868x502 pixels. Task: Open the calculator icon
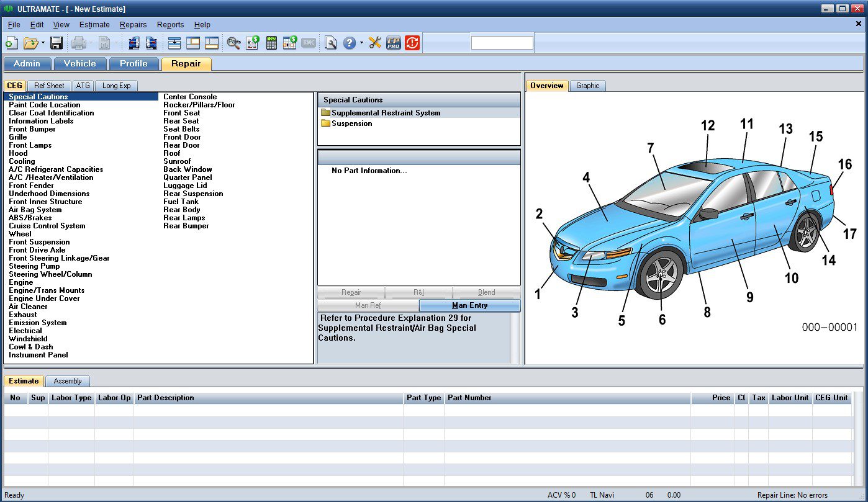pyautogui.click(x=271, y=43)
